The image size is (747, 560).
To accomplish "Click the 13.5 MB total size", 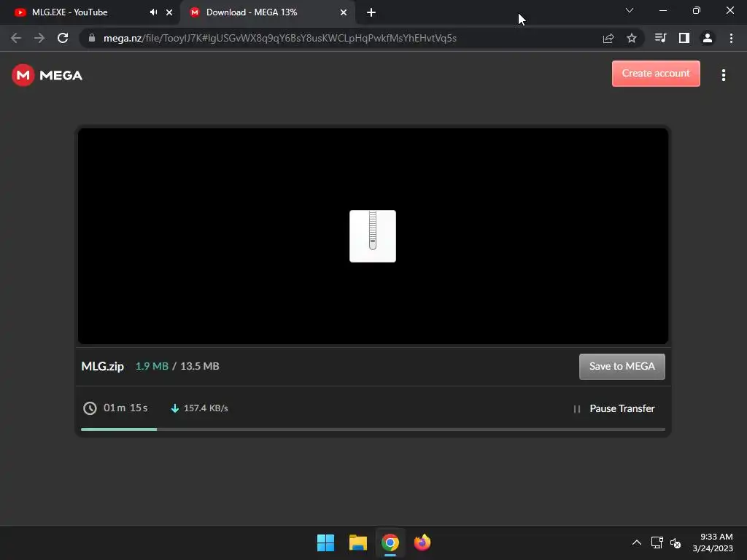I will [x=200, y=366].
